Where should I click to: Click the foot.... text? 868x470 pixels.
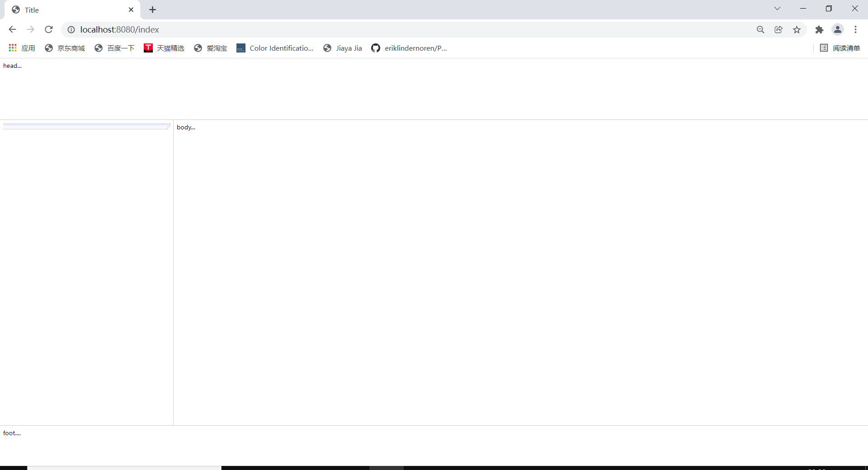[12, 433]
